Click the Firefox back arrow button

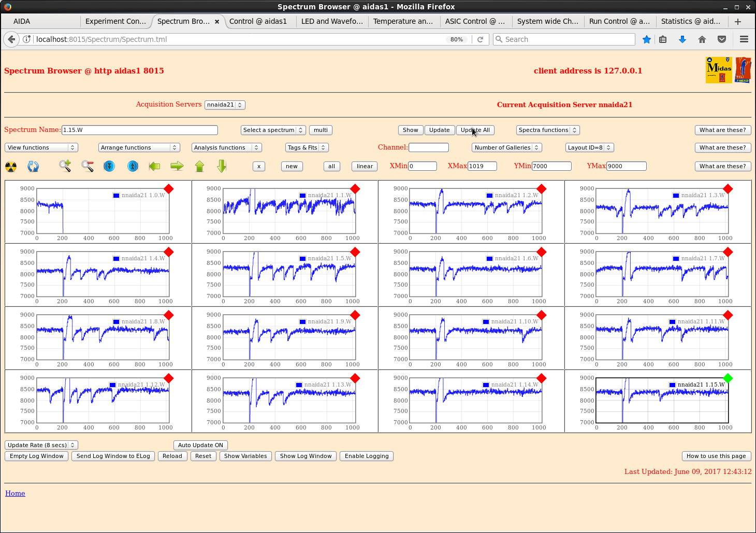pyautogui.click(x=11, y=39)
